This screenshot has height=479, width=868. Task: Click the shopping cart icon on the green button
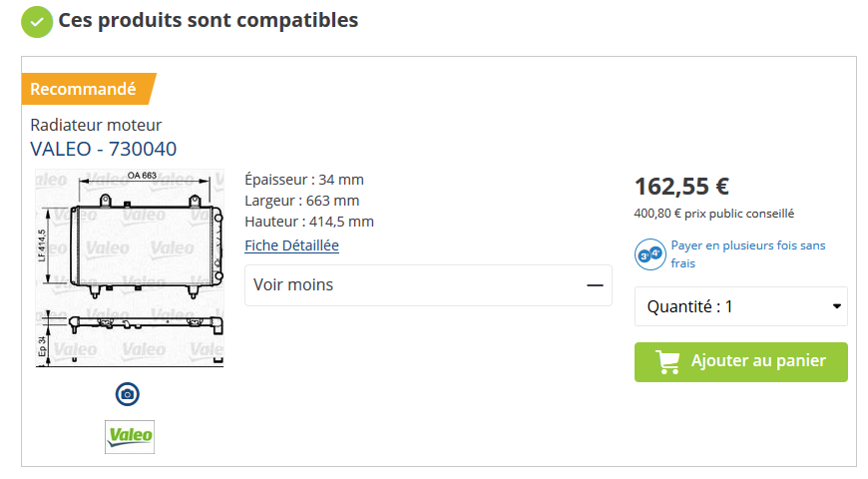point(667,362)
